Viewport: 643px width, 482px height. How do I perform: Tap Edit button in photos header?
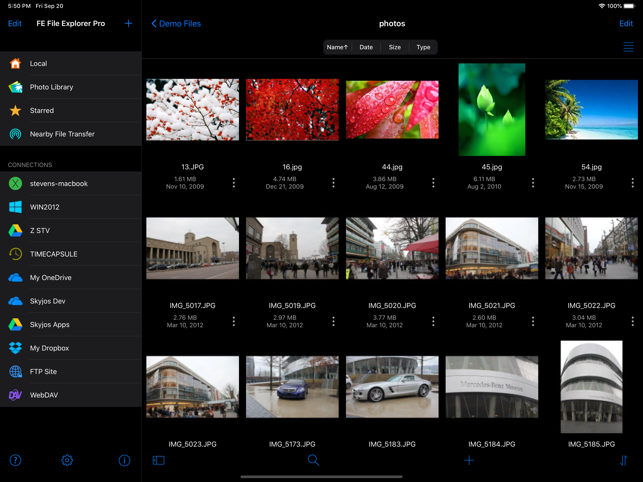(625, 23)
